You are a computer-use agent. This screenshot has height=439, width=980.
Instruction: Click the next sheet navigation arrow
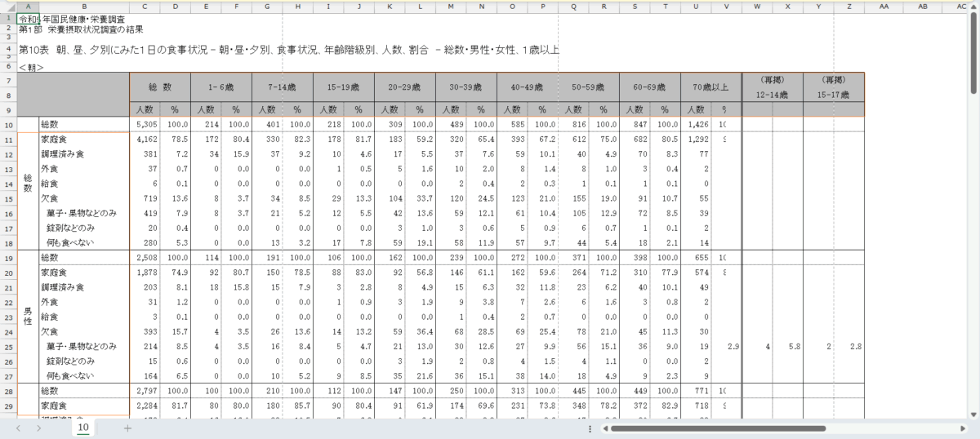click(x=37, y=428)
